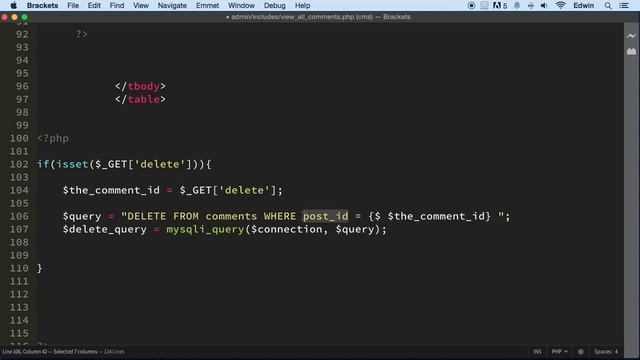
Task: Click $the_comment_id variable on line 104
Action: click(x=111, y=190)
